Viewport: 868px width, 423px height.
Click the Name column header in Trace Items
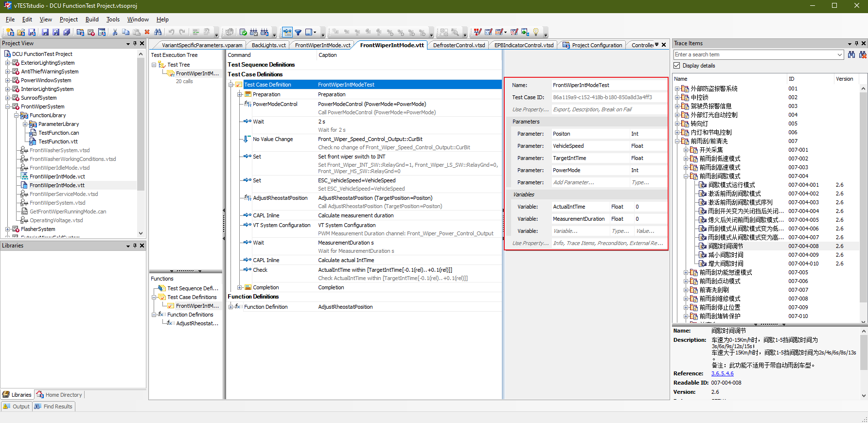point(729,79)
